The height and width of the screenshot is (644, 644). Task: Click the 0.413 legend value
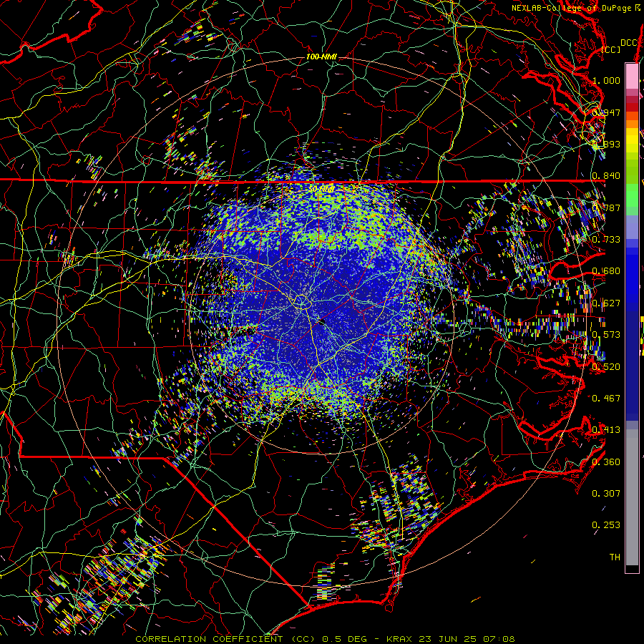pyautogui.click(x=606, y=430)
